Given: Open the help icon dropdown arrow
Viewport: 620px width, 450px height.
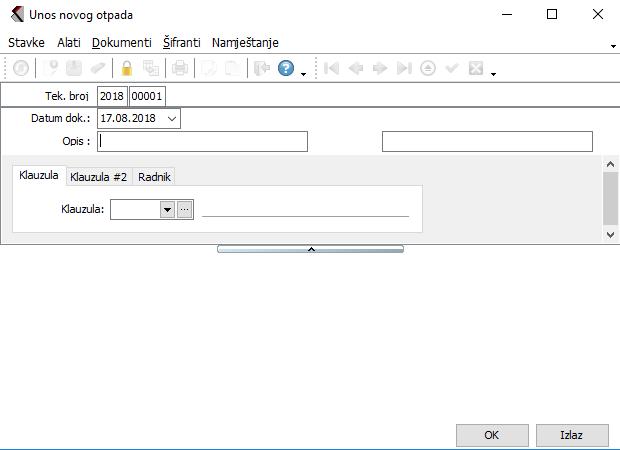Looking at the screenshot, I should [x=302, y=72].
